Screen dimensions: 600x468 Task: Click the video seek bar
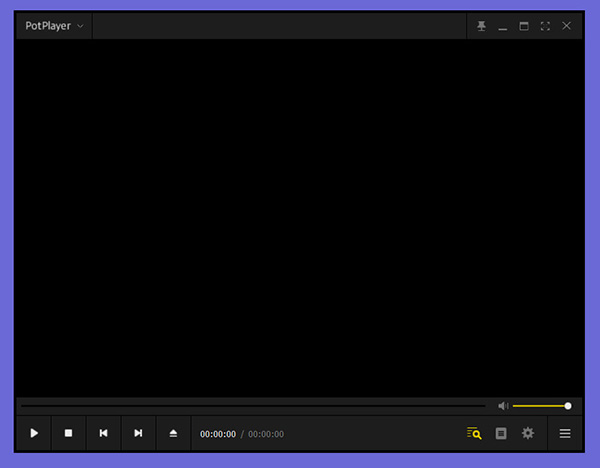(250, 406)
